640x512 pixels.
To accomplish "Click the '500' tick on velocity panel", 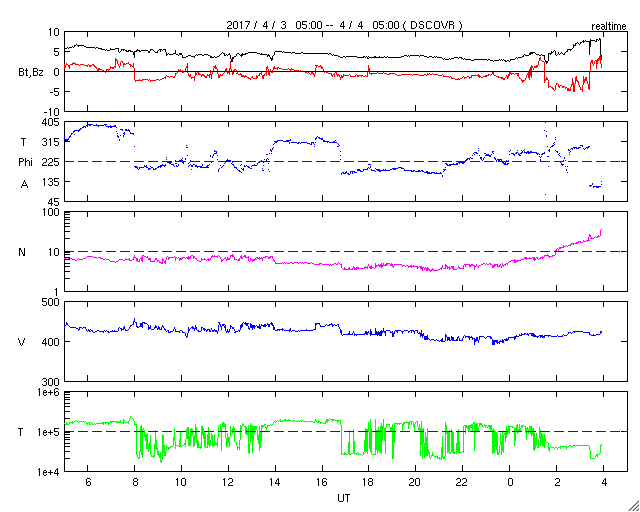I will pos(51,302).
